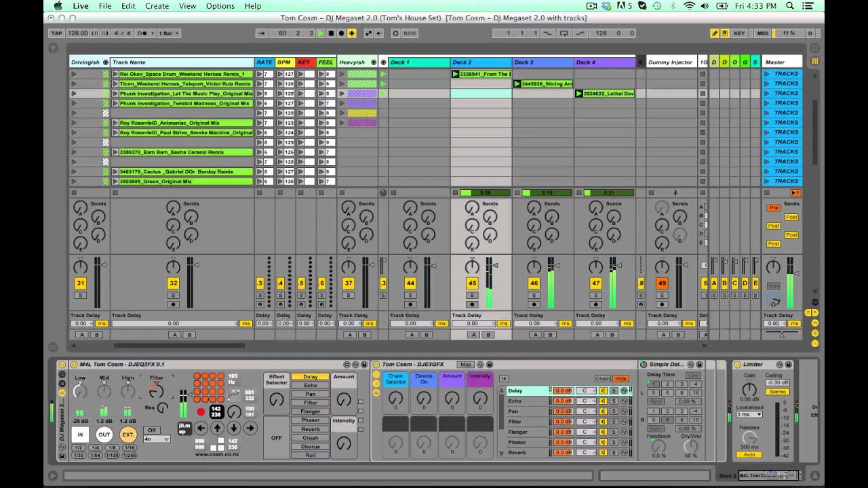
Task: Turn off the Limiter device activator
Action: click(x=738, y=365)
